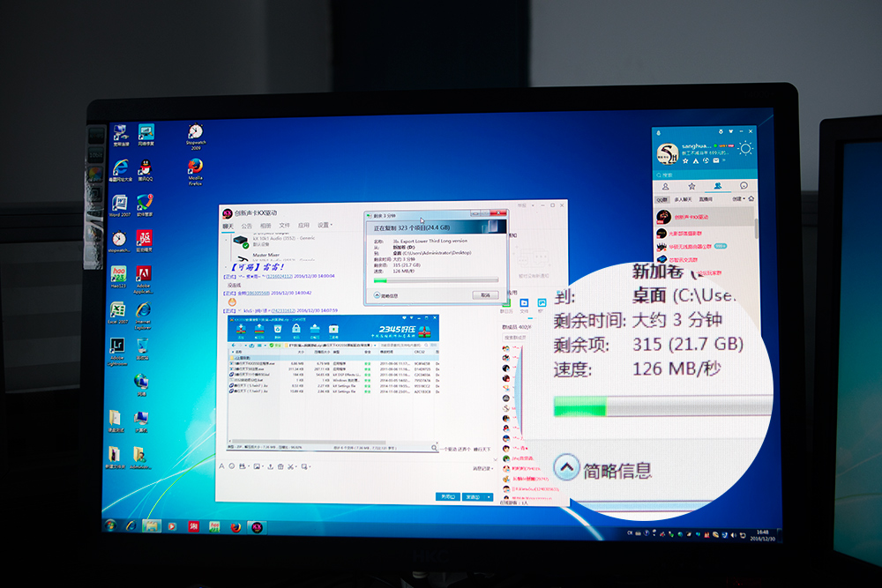Switch to the 公告 tab in group window

(x=246, y=226)
